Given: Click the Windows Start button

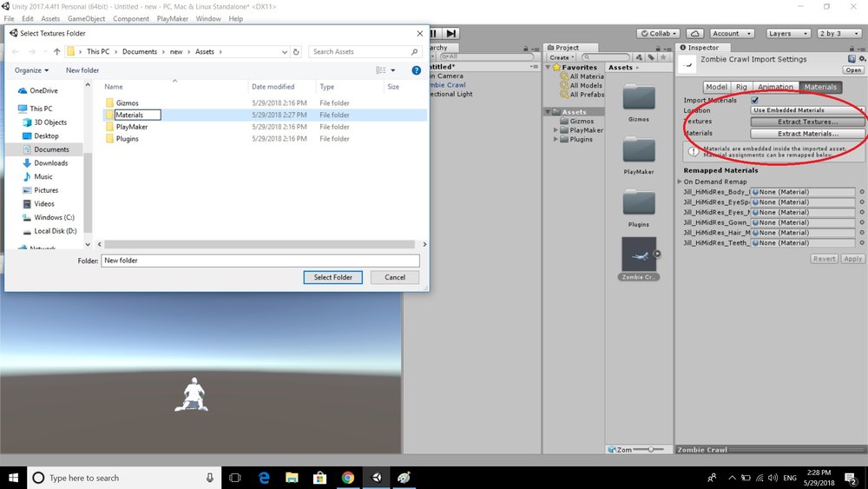Looking at the screenshot, I should pyautogui.click(x=13, y=478).
